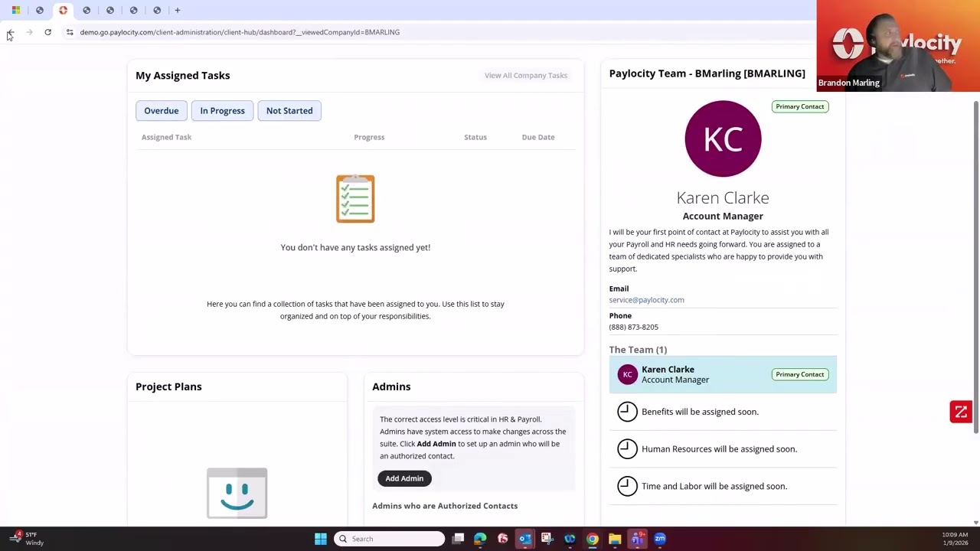This screenshot has height=551, width=980.
Task: Open Microsoft Teams from the taskbar
Action: (x=637, y=539)
